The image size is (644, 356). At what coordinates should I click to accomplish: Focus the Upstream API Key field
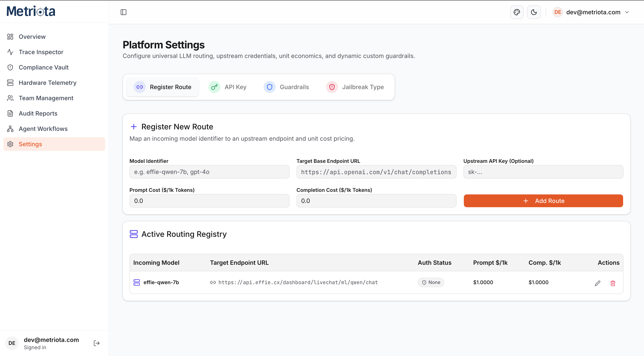click(x=543, y=172)
